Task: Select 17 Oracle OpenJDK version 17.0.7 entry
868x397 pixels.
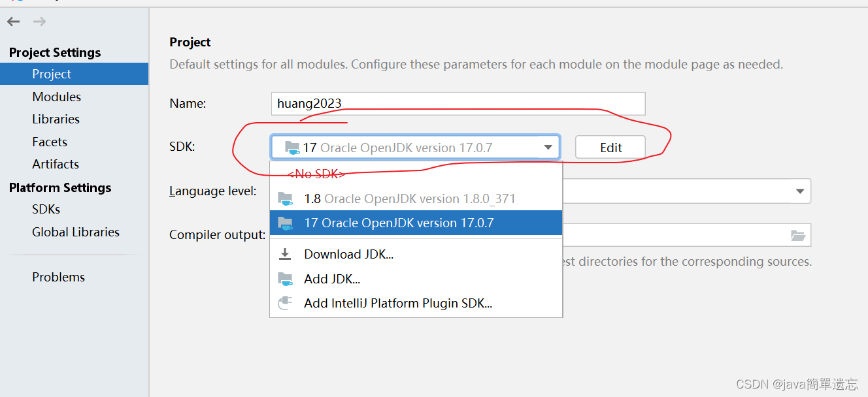Action: click(416, 223)
